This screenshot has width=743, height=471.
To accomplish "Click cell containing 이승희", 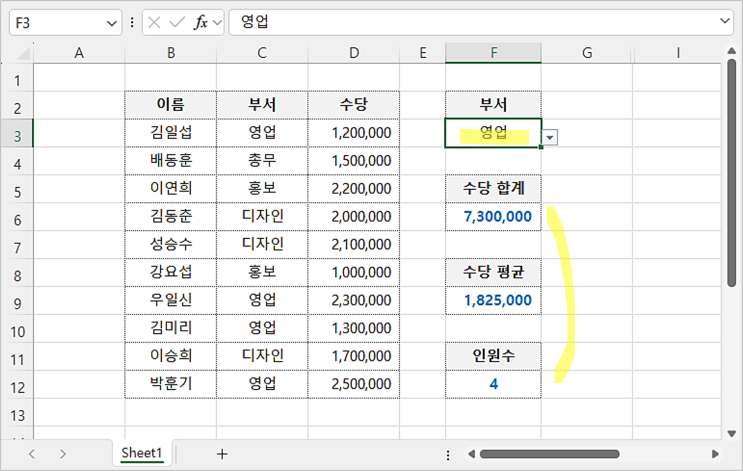I will 171,356.
